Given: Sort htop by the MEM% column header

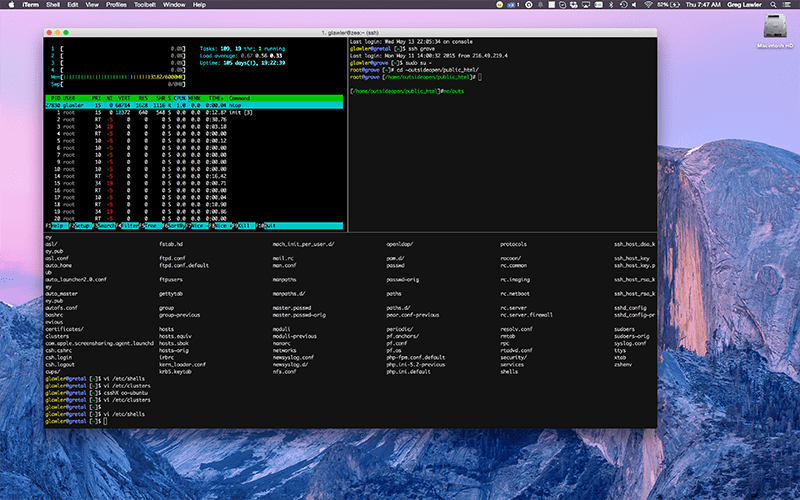Looking at the screenshot, I should (x=194, y=98).
